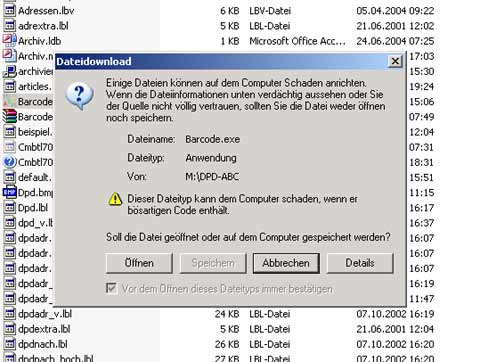Select the dpdnach.lbl file icon
480x362 pixels.
pyautogui.click(x=9, y=344)
